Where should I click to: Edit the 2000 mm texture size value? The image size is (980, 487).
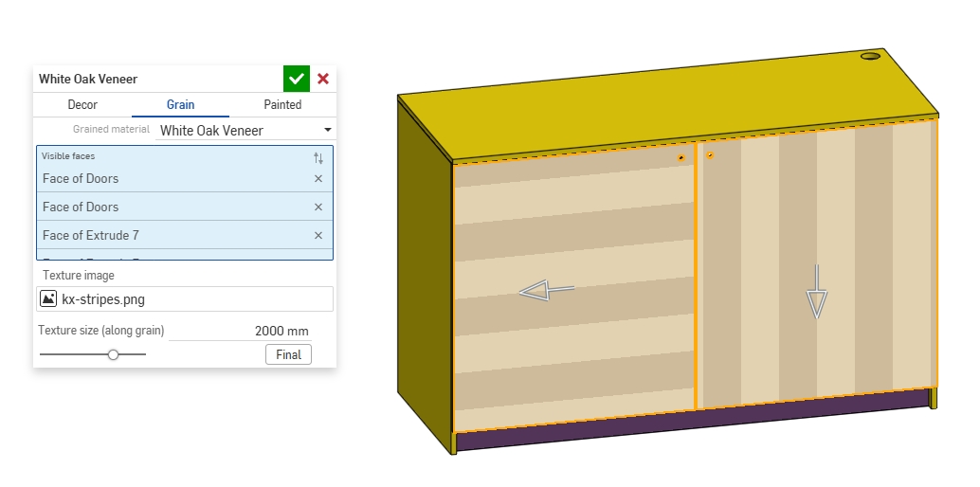[x=240, y=331]
